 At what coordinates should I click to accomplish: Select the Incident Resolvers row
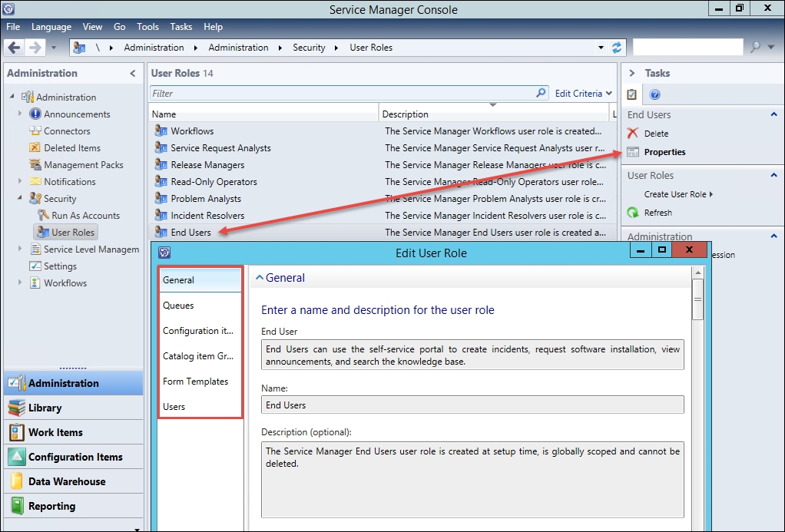383,216
